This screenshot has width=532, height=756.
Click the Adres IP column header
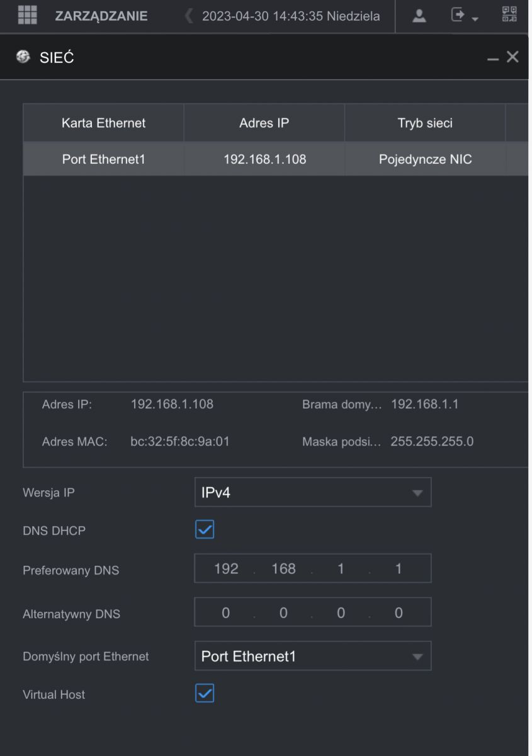(264, 123)
